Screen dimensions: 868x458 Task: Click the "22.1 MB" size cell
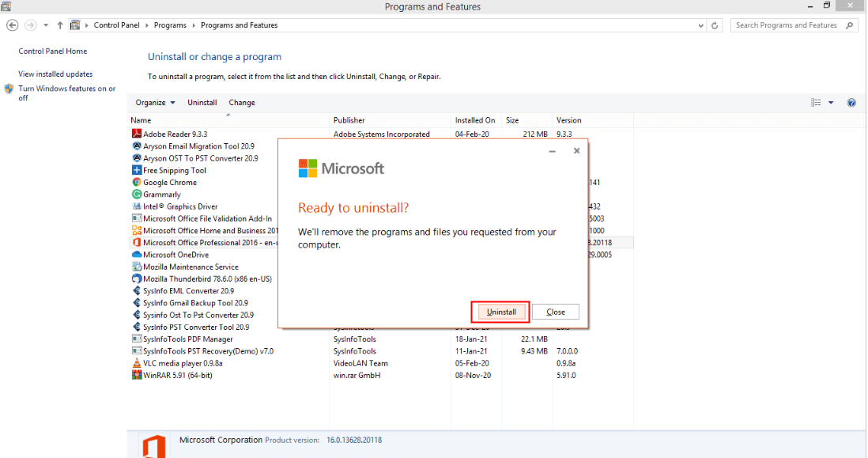pyautogui.click(x=534, y=339)
